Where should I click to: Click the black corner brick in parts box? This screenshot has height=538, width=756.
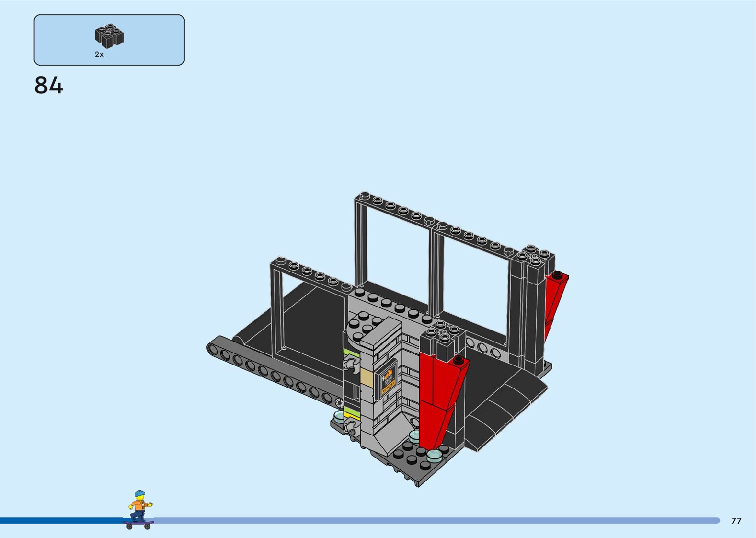pos(109,36)
